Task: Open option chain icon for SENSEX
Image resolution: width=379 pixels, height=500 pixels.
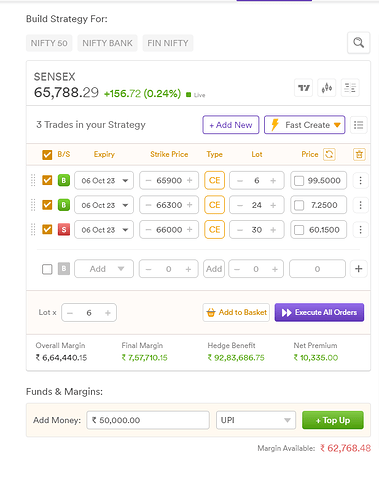Action: [350, 88]
